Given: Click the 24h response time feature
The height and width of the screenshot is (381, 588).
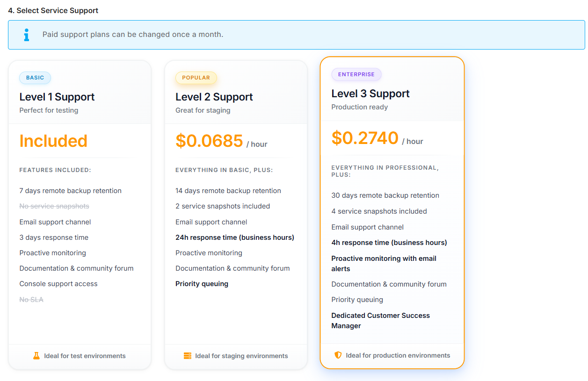Looking at the screenshot, I should [235, 237].
